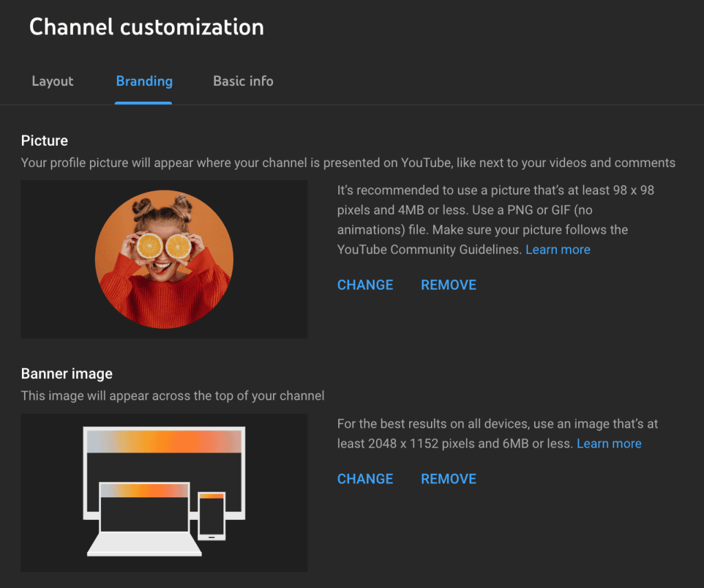The image size is (704, 588).
Task: Click the Banner image section title
Action: point(67,373)
